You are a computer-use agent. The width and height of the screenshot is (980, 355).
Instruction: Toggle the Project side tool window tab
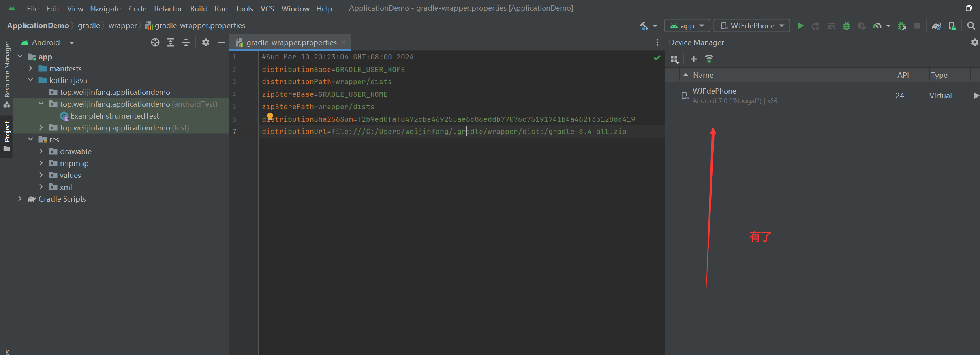click(x=7, y=136)
